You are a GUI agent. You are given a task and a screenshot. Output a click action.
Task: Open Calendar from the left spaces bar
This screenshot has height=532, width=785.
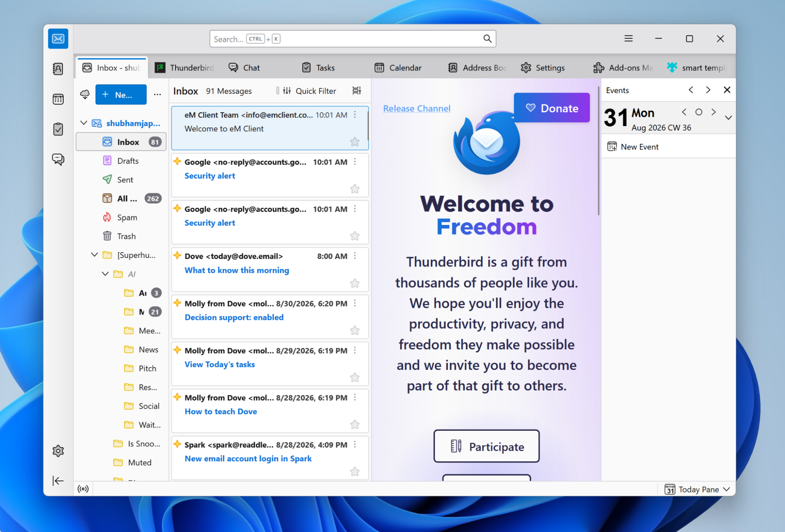pyautogui.click(x=58, y=99)
